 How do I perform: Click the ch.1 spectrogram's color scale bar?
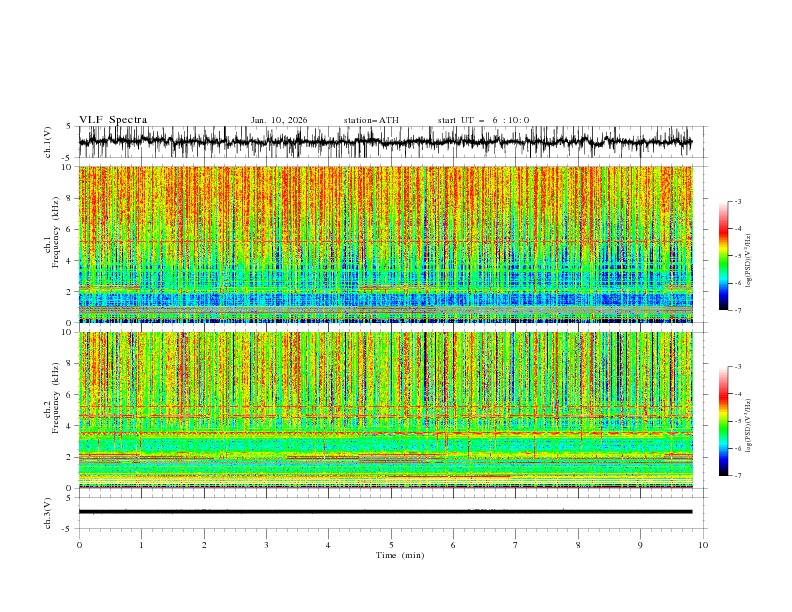(724, 256)
